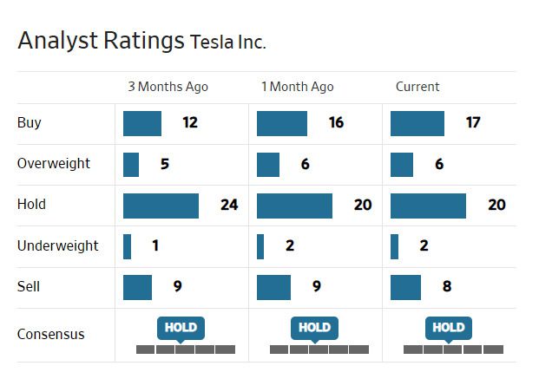Click the Current Overweight bar
Screen dimensions: 539x392
(x=402, y=164)
